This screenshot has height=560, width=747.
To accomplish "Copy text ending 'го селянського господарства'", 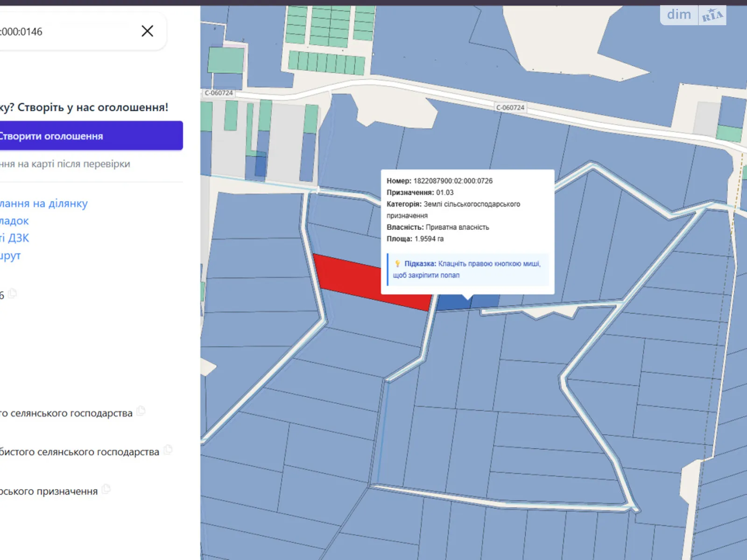I will (141, 411).
